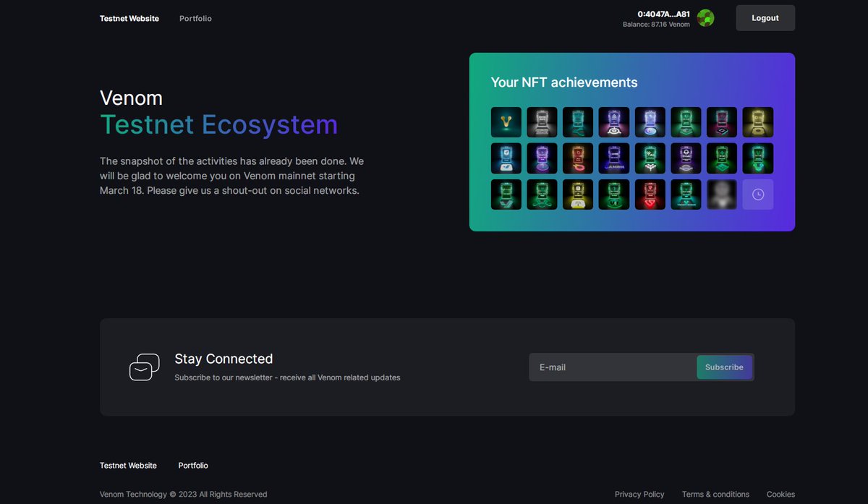Open the Privacy Policy link

639,495
